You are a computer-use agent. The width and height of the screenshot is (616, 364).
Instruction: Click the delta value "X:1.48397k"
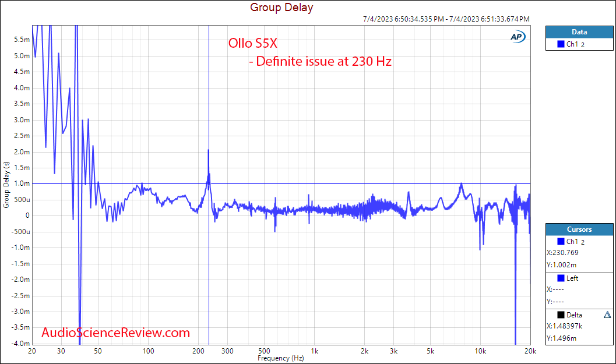(565, 326)
